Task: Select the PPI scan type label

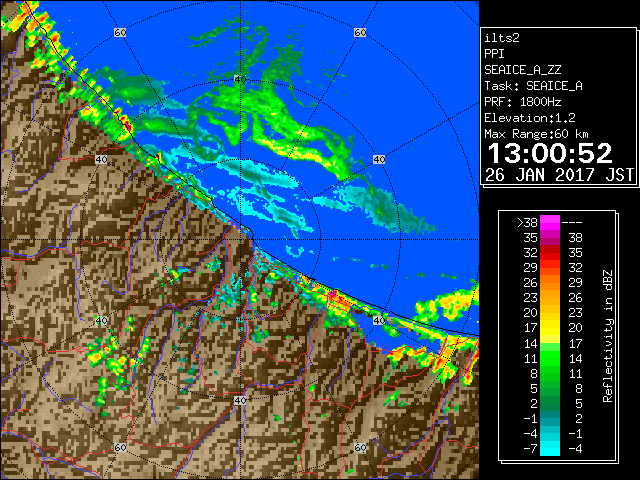Action: (494, 54)
